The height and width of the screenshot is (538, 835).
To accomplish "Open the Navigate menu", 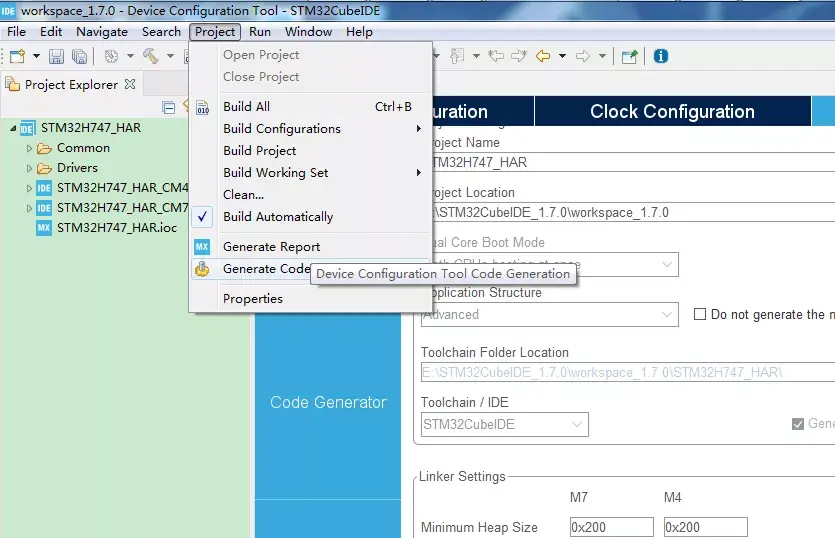I will [102, 32].
